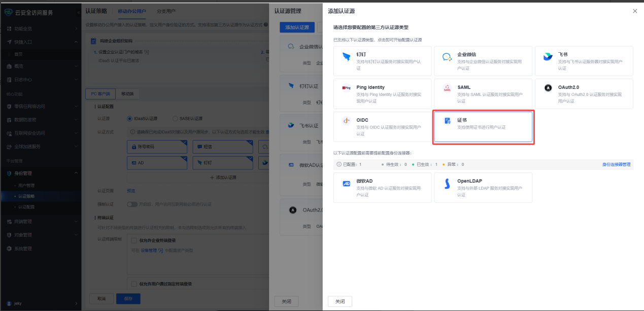Pick the OIDC authentication icon
Screen dimensions: 644x311
click(x=346, y=121)
